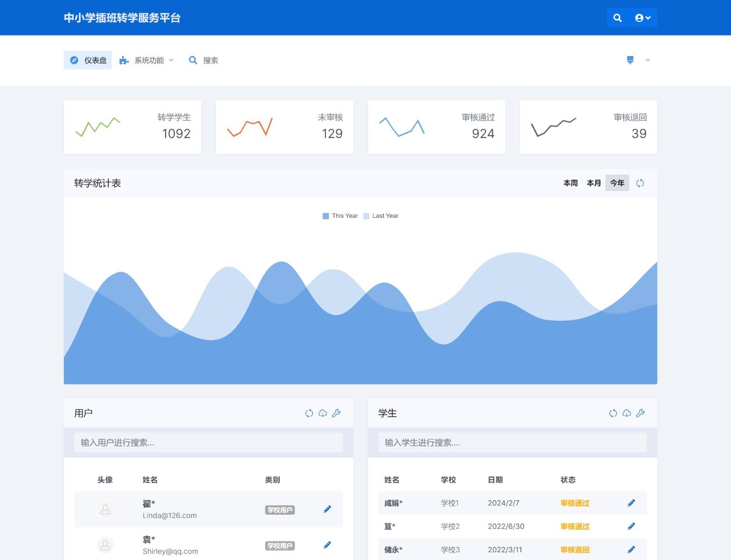Refresh the 学生 panel
This screenshot has width=731, height=560.
[x=613, y=413]
